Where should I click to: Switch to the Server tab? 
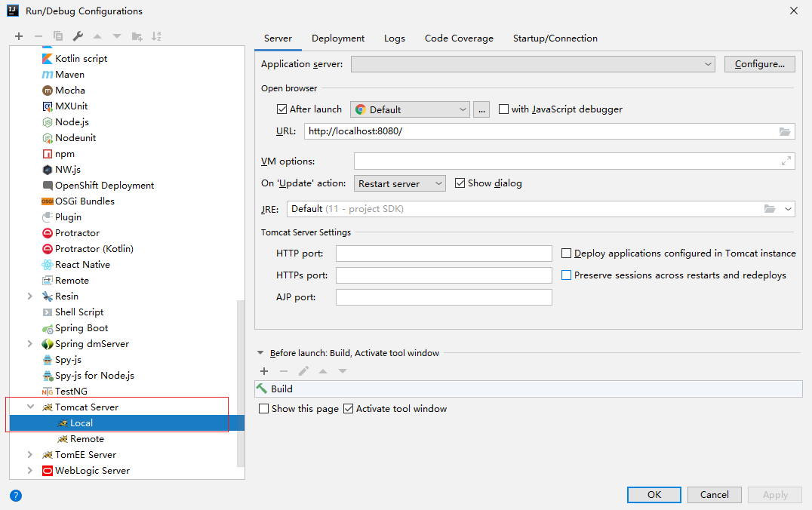(278, 38)
